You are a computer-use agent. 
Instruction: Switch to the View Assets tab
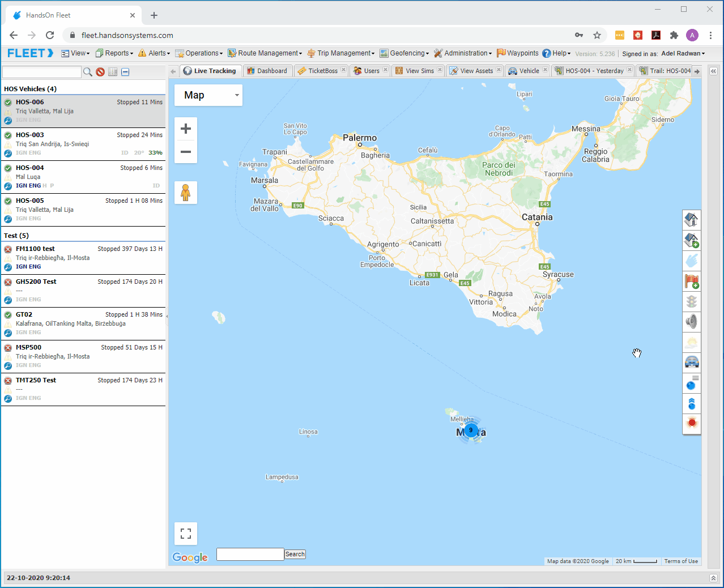[x=472, y=71]
